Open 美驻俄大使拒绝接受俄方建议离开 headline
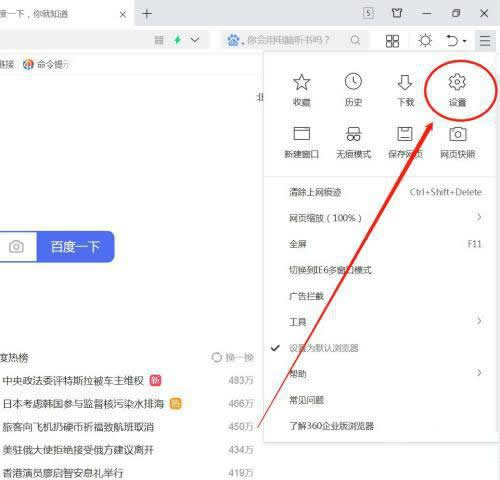Viewport: 500px width, 480px height. tap(78, 450)
